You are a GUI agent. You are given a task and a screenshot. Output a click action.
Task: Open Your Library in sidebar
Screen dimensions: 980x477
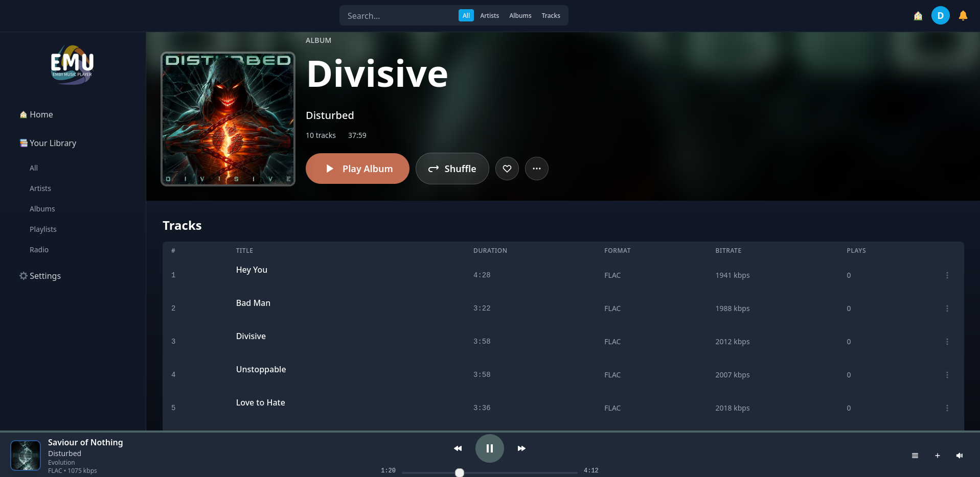(x=48, y=143)
